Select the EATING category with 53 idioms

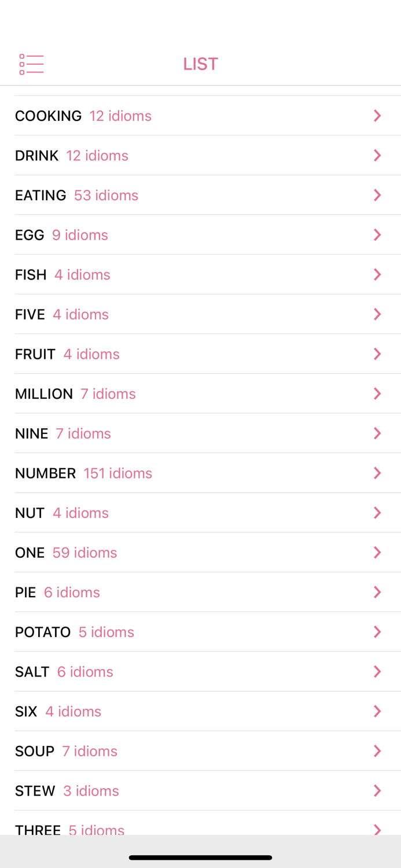click(200, 195)
